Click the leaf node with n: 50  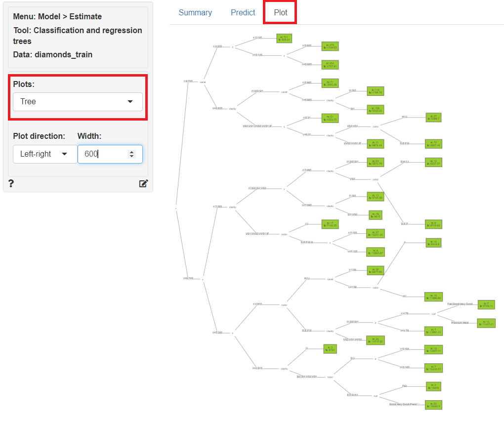433,405
